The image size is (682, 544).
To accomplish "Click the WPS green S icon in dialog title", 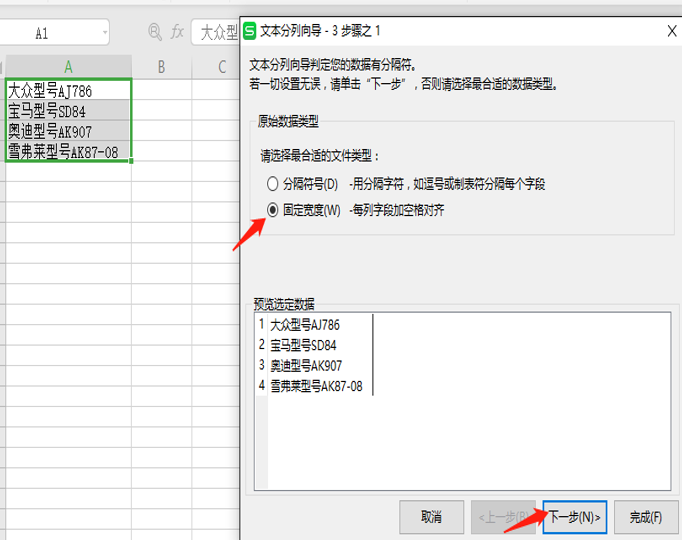I will click(250, 31).
